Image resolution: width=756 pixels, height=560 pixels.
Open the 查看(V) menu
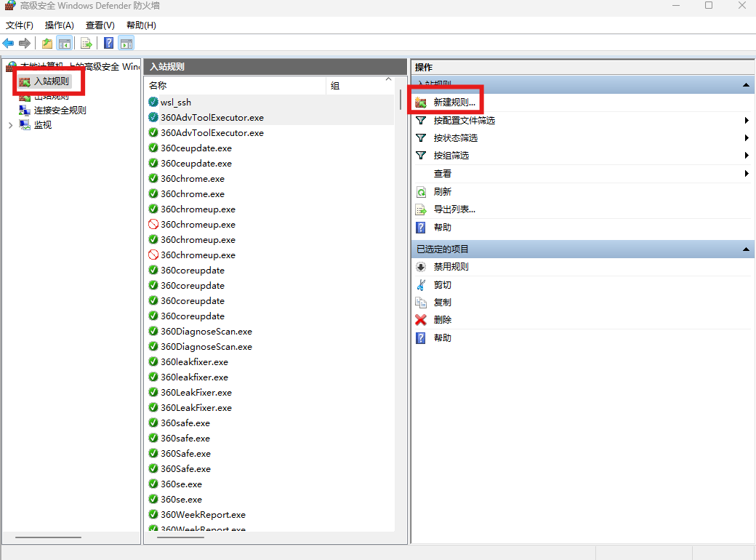pos(100,25)
